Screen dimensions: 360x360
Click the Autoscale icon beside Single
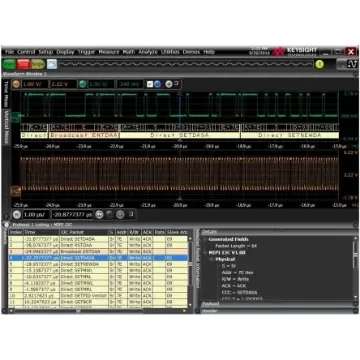tap(52, 64)
